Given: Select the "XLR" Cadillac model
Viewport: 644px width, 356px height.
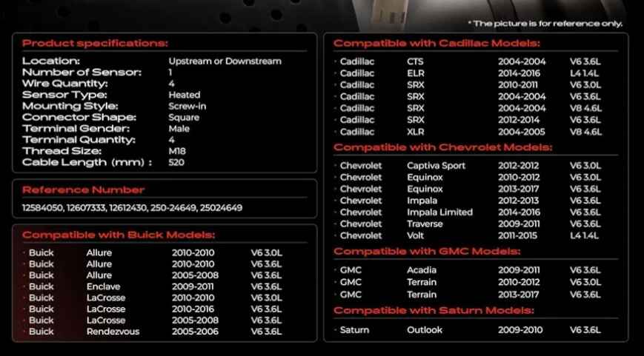Looking at the screenshot, I should point(416,132).
